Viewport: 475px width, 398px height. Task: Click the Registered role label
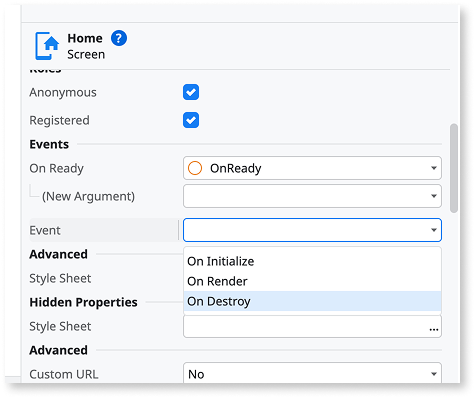(59, 120)
